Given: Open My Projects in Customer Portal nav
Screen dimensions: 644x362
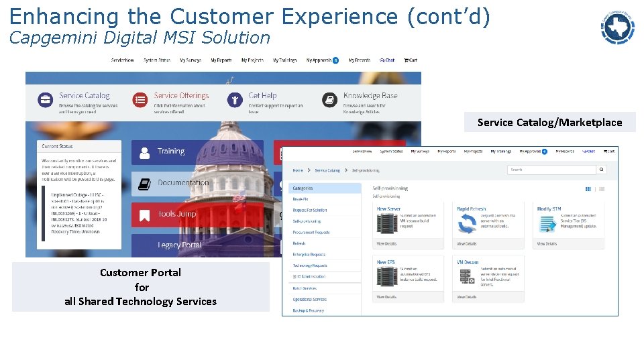Looking at the screenshot, I should (252, 60).
